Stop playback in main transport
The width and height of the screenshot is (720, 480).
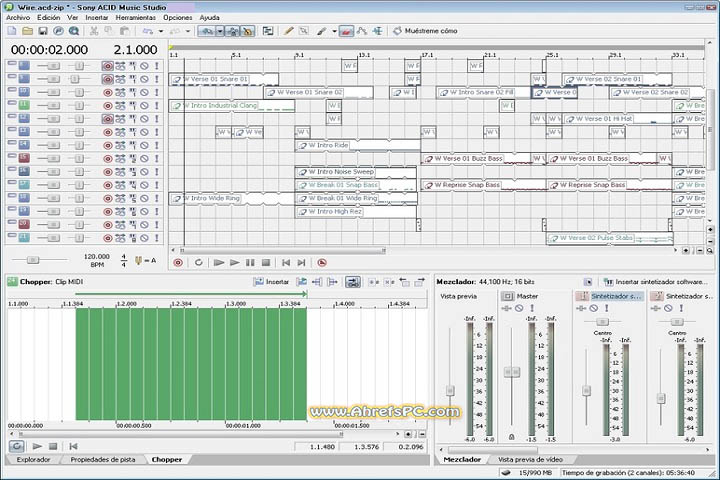(265, 263)
